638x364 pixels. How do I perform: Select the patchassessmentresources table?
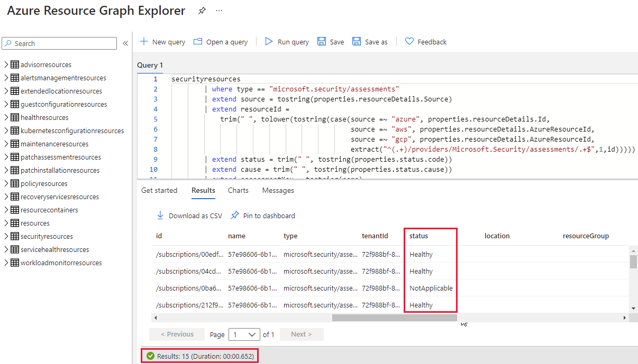pos(61,157)
